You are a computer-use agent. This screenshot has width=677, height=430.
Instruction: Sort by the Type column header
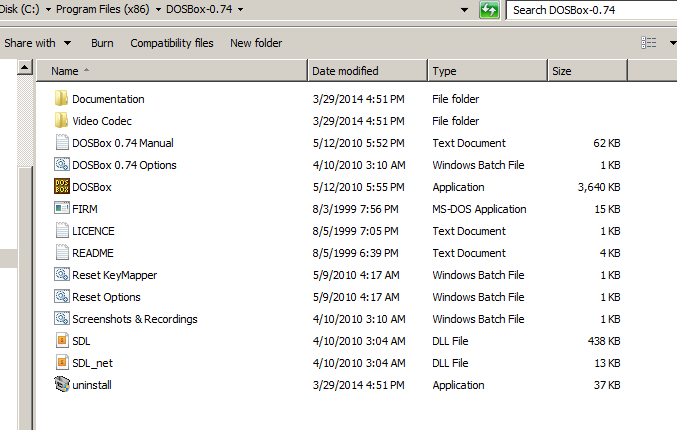click(x=487, y=71)
